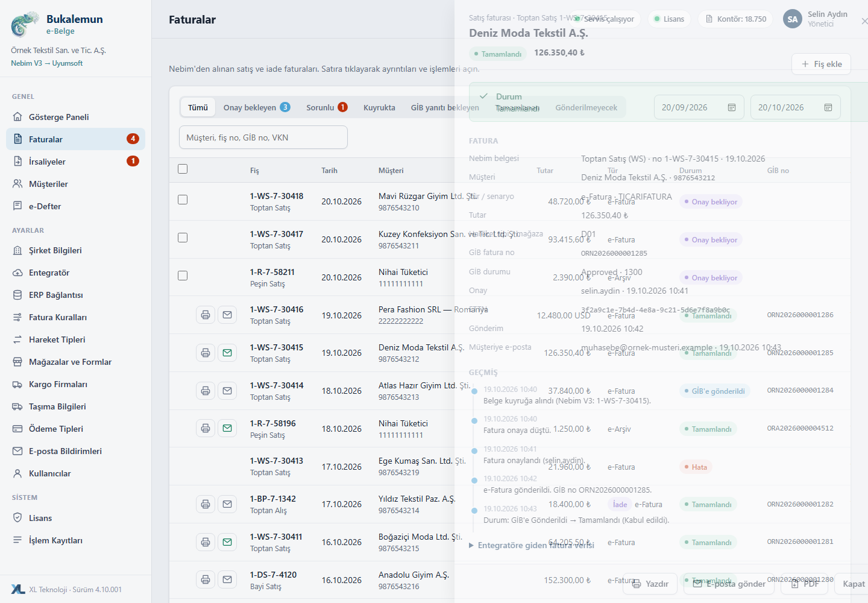Go to Müşteriler page
Viewport: 868px width, 603px height.
pyautogui.click(x=75, y=184)
